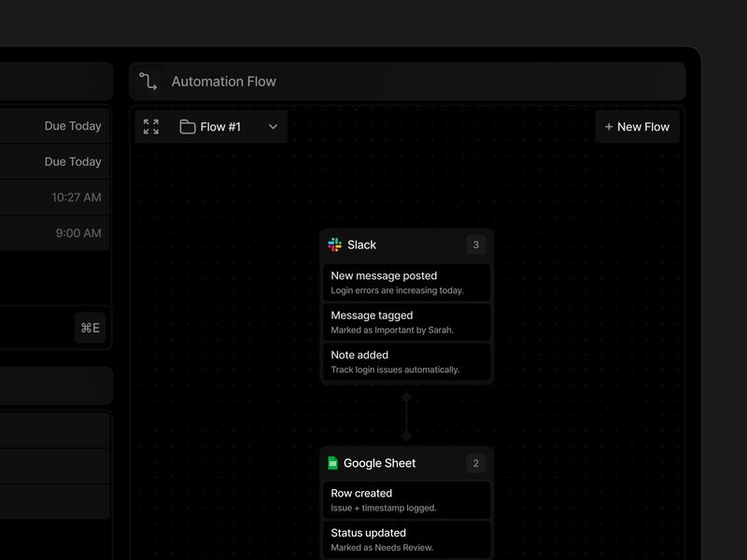Click the plus icon inside the New Flow button
Viewport: 747px width, 560px height.
click(608, 126)
